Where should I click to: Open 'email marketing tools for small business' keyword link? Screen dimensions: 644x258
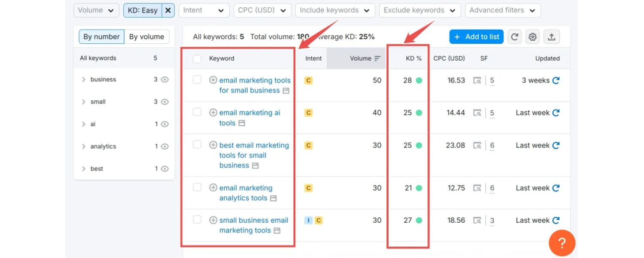click(255, 85)
